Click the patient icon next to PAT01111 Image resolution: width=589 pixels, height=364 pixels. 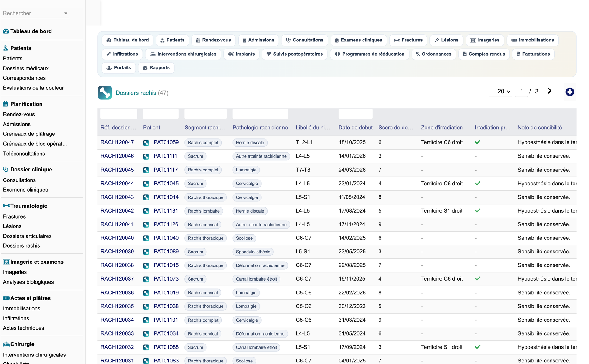[x=146, y=156]
